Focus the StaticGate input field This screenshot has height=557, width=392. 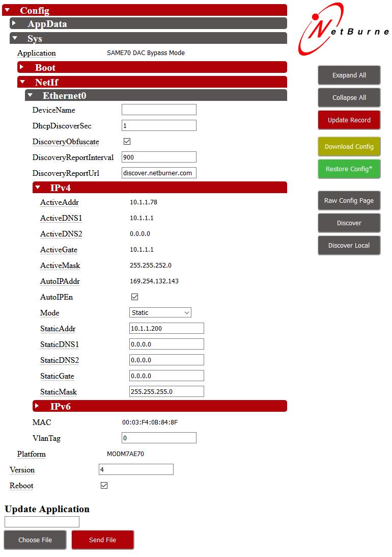tap(167, 376)
